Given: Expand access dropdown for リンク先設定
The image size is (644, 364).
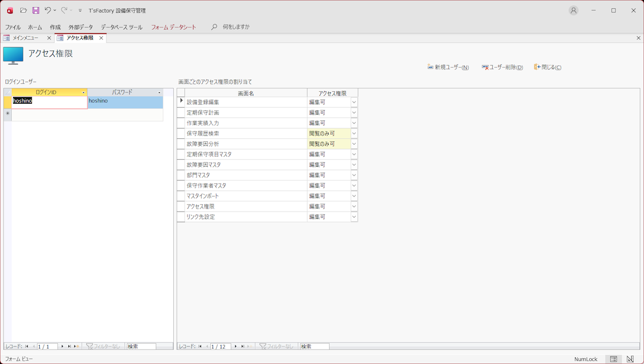Looking at the screenshot, I should (x=354, y=217).
